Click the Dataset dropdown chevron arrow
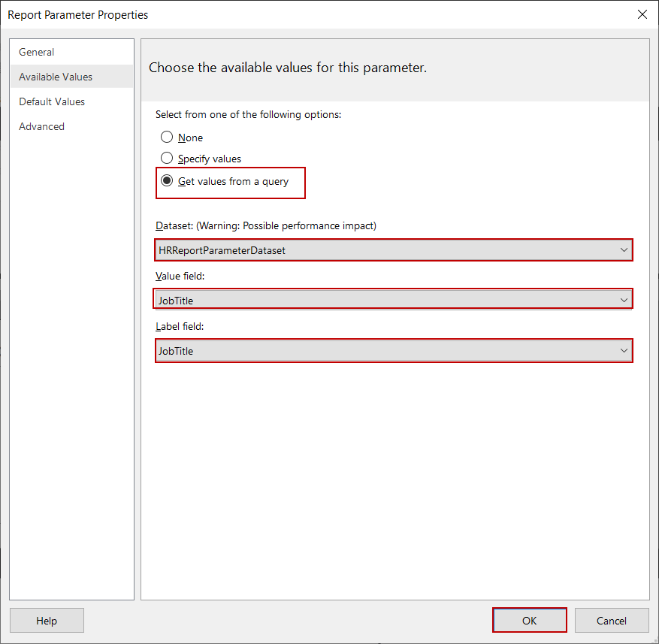 pyautogui.click(x=624, y=250)
